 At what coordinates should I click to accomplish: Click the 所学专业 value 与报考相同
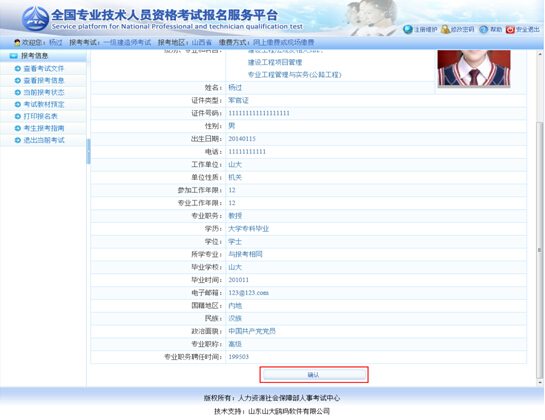245,254
